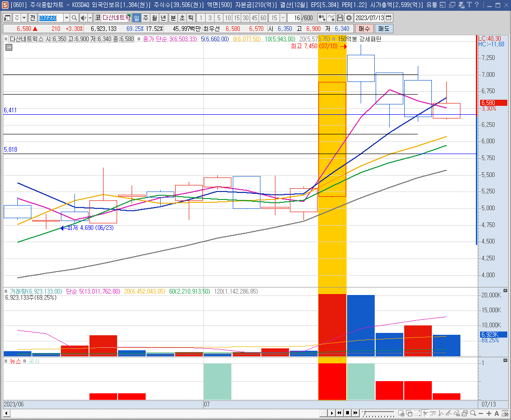Click the stacked chart windows icon in bottom toolbar
This screenshot has height=420, width=511.
click(x=465, y=413)
